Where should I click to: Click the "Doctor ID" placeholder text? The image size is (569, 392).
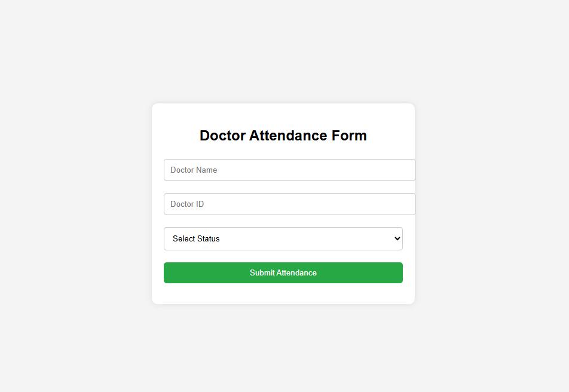[x=187, y=204]
